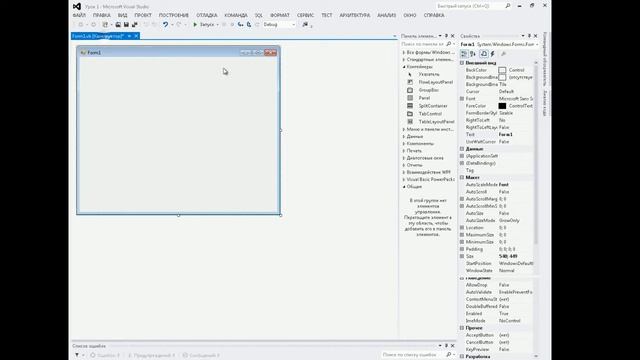Select SplitContainer control in toolbox

pos(431,106)
